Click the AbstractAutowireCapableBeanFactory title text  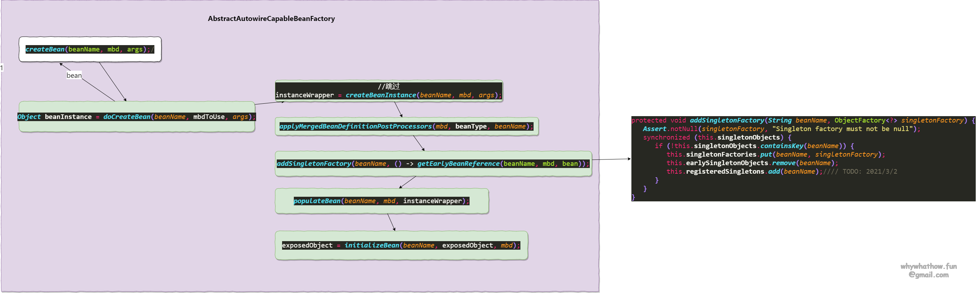pyautogui.click(x=271, y=18)
